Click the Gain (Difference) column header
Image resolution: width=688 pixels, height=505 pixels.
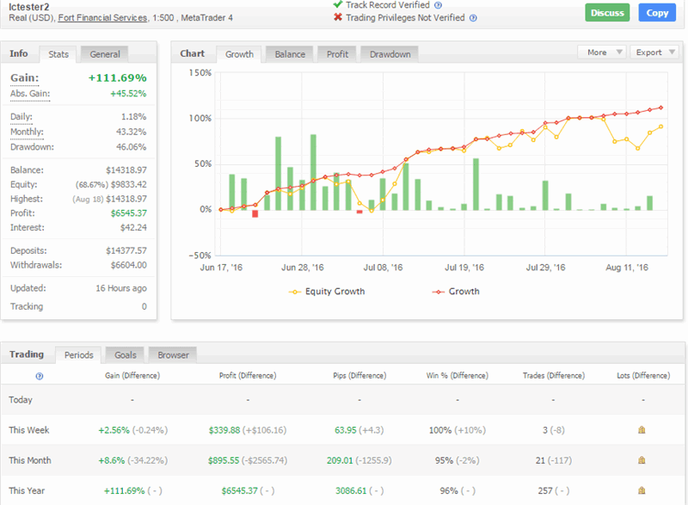click(133, 376)
